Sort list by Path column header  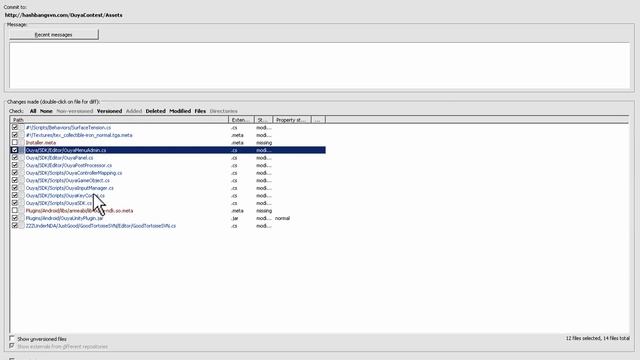(119, 120)
